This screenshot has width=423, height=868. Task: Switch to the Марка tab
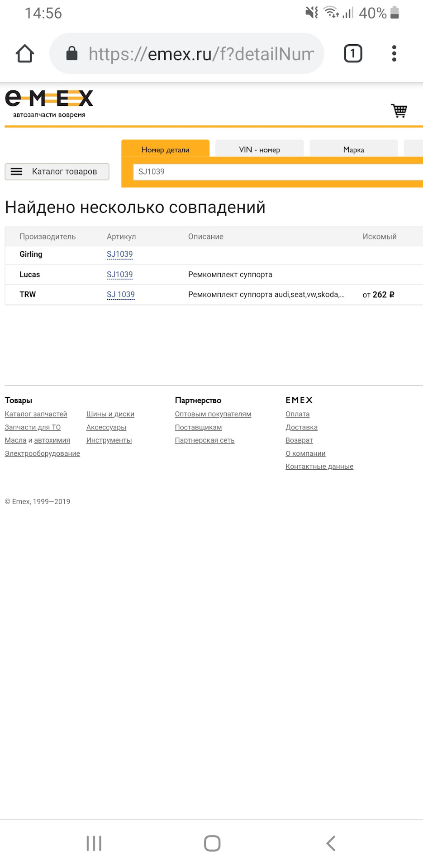(353, 150)
